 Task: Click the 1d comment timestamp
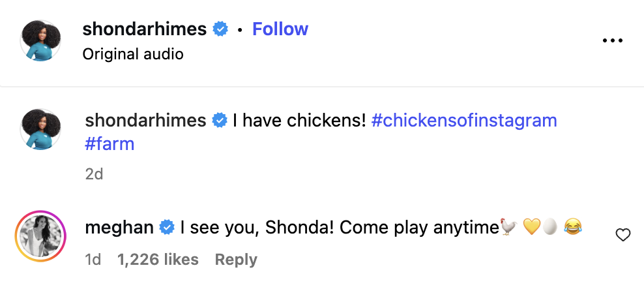click(x=93, y=260)
